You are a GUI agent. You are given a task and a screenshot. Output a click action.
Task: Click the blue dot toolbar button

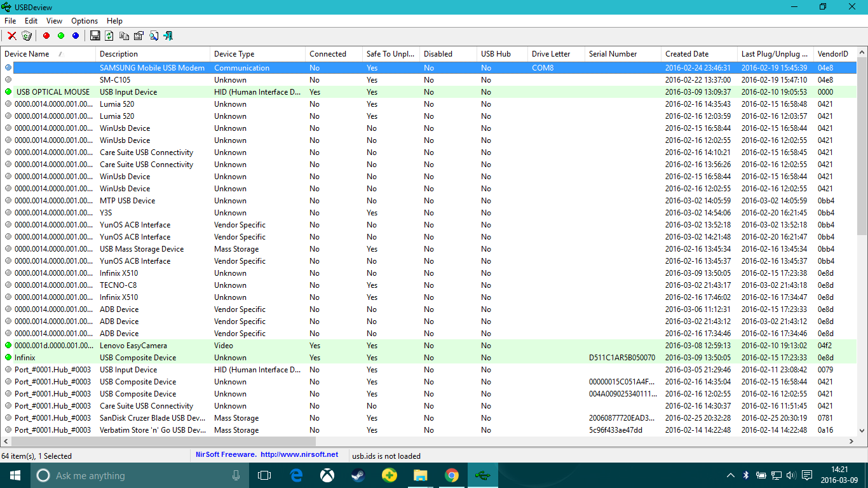(x=76, y=36)
